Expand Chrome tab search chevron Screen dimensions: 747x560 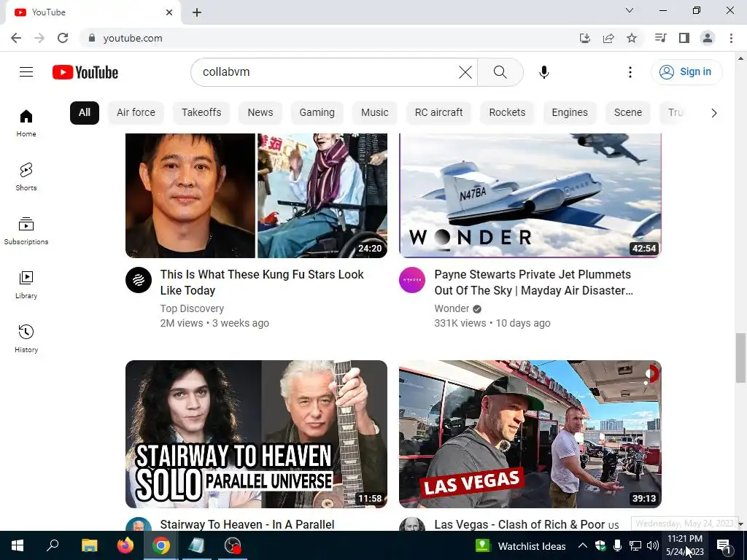tap(630, 10)
